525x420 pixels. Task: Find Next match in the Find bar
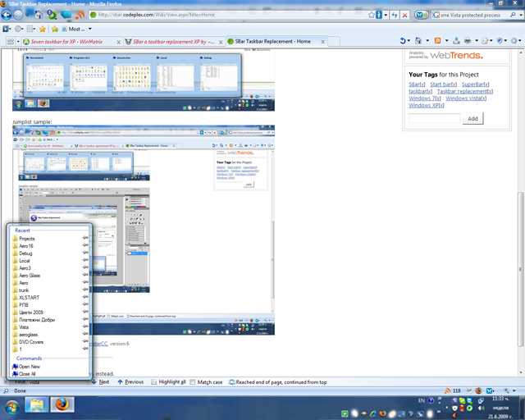pos(100,381)
